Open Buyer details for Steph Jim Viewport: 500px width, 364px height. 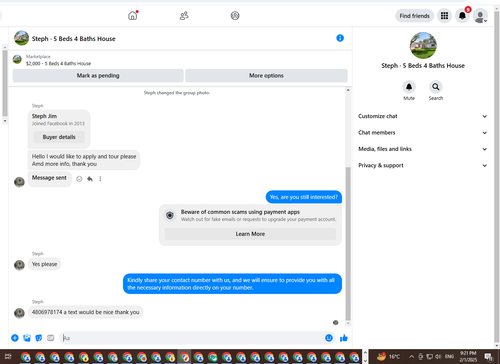pos(59,137)
